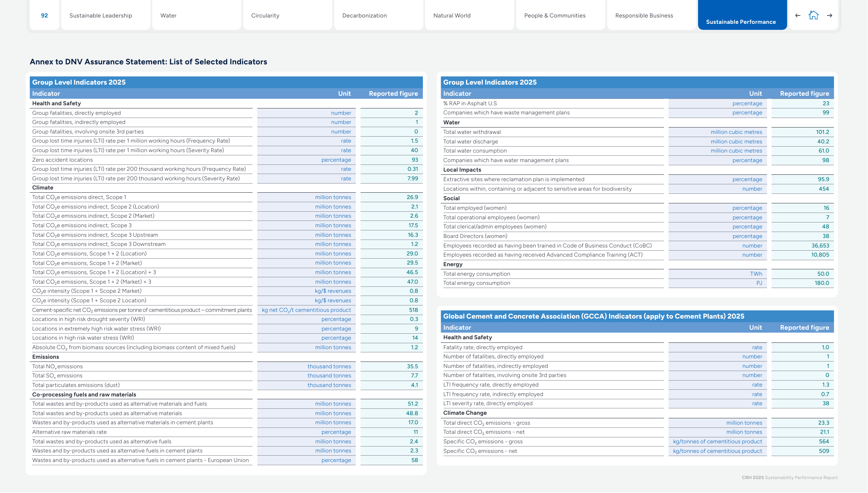Select 'Group fatalities, indirectly employed' row
Screen dimensions: 868x493
pyautogui.click(x=227, y=122)
